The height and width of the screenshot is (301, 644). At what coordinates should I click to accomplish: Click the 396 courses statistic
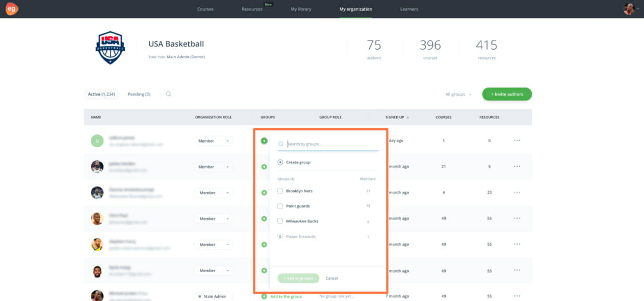(430, 50)
